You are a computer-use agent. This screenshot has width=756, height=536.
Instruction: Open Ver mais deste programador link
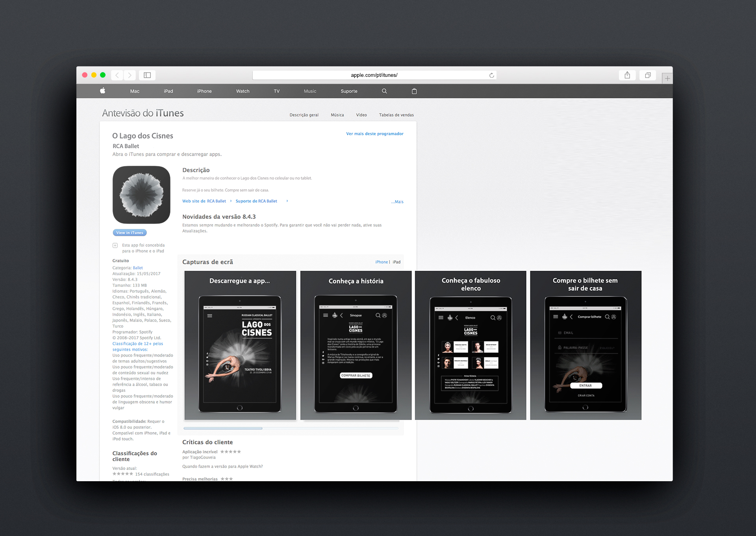point(374,134)
